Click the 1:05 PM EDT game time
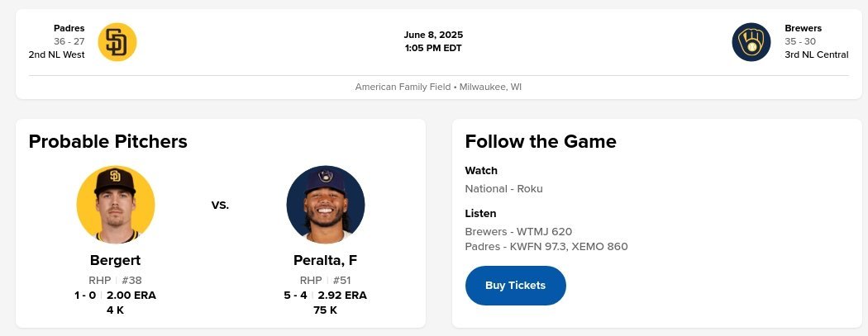 click(433, 48)
